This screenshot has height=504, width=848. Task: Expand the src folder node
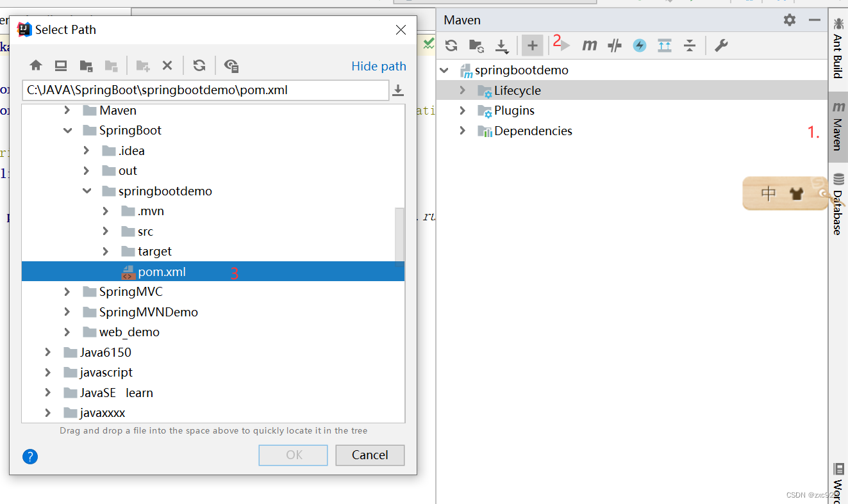[106, 231]
